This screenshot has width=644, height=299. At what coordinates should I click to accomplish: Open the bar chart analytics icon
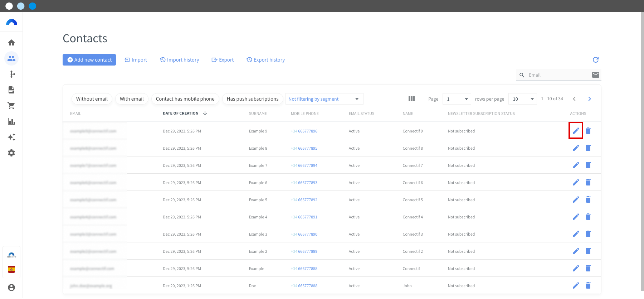(11, 121)
